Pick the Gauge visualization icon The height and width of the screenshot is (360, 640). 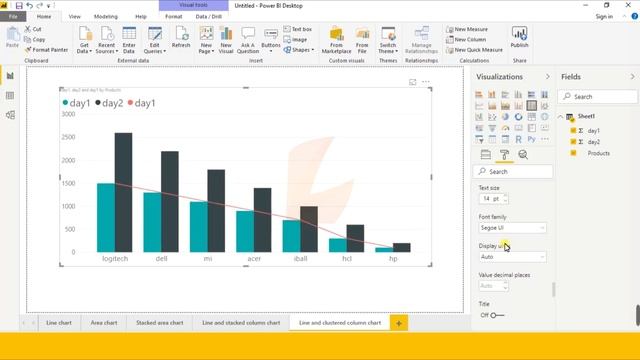(505, 128)
